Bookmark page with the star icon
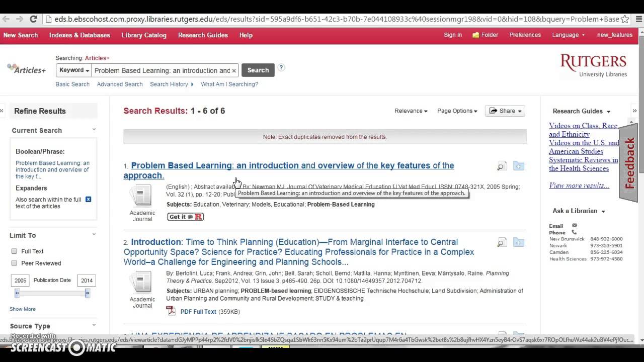The width and height of the screenshot is (644, 362). point(625,19)
